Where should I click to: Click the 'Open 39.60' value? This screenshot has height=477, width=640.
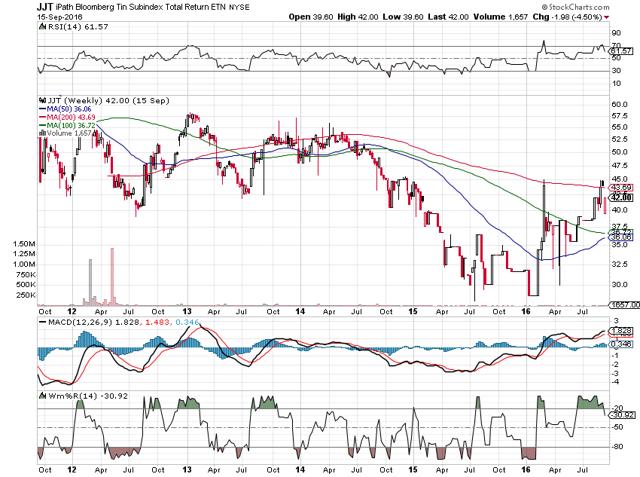coord(311,17)
